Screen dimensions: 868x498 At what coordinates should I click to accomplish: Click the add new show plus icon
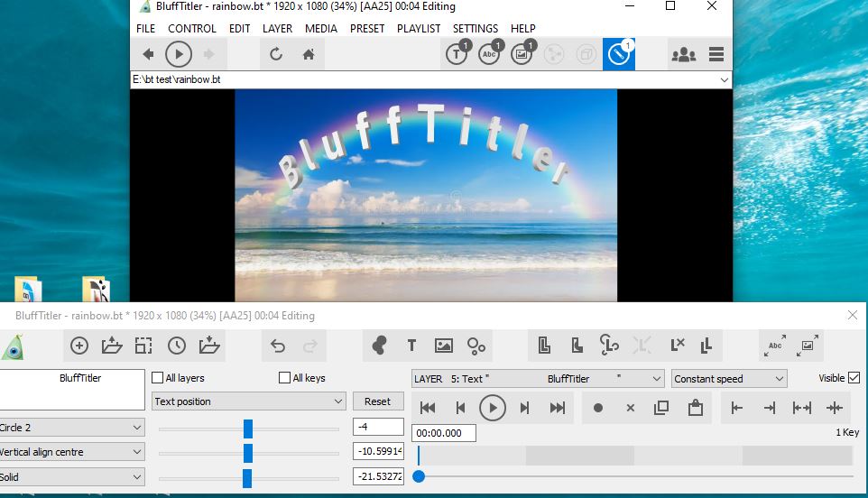point(79,346)
